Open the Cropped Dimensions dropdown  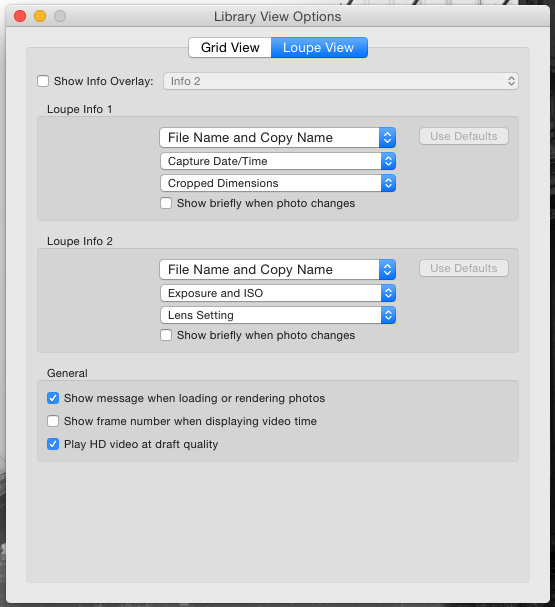click(x=278, y=183)
